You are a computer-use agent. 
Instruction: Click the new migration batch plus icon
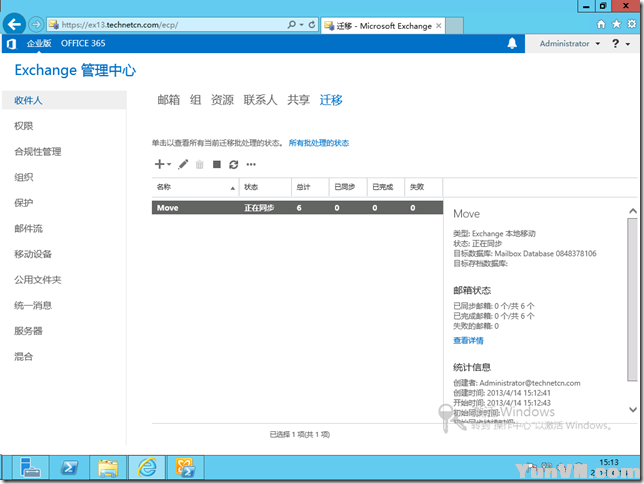[x=159, y=164]
